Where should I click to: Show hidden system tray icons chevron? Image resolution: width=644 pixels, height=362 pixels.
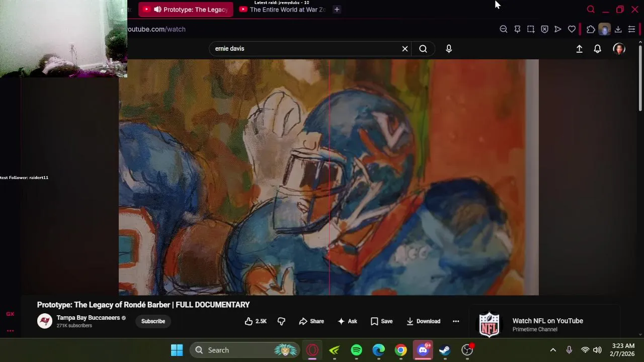[553, 350]
